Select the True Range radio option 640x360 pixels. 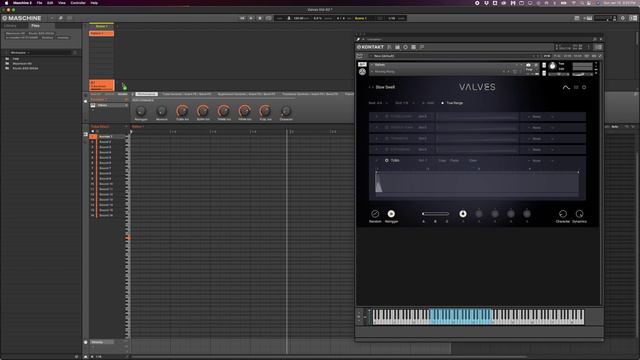[452, 103]
